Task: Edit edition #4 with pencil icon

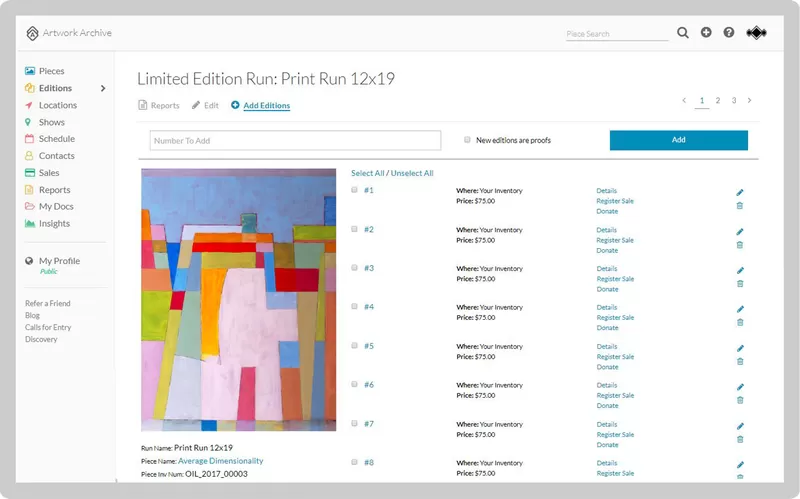Action: pyautogui.click(x=740, y=309)
